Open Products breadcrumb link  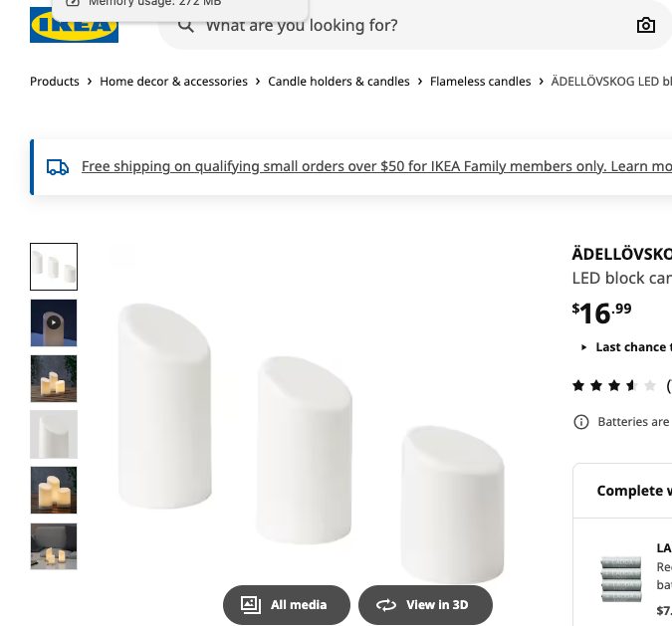(55, 82)
